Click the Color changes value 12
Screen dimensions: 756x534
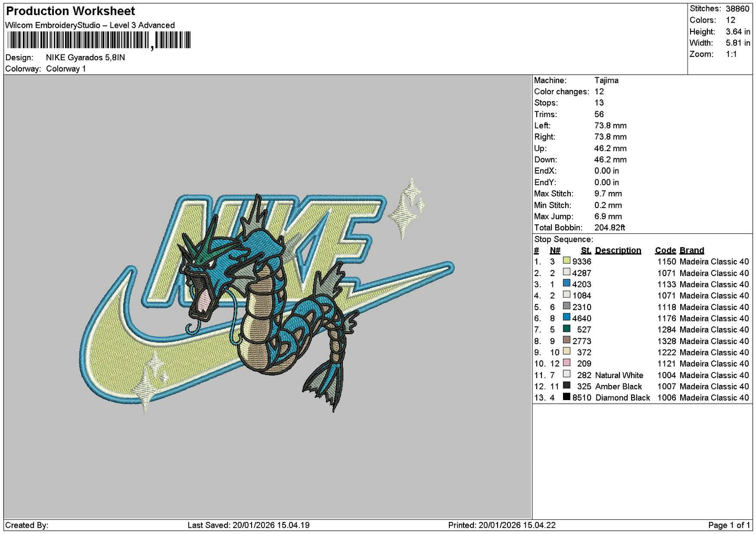tap(599, 92)
